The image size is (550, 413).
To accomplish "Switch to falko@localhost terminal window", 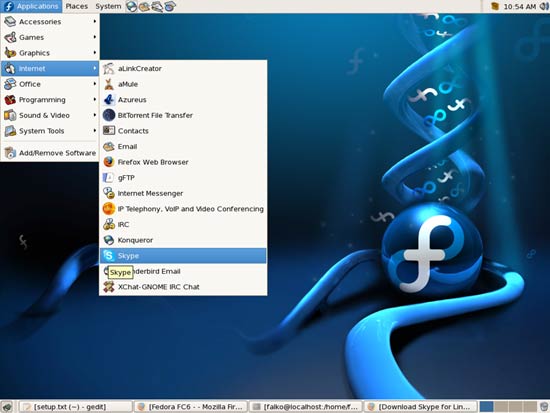I will [306, 407].
